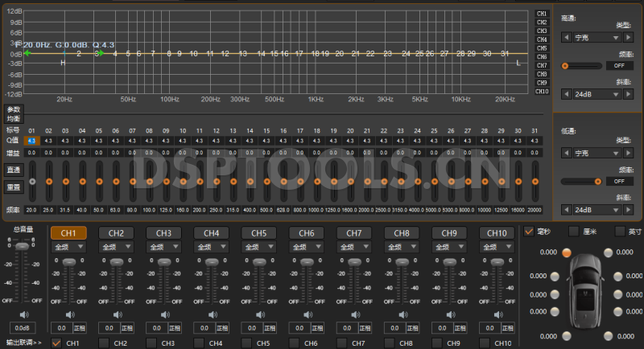Switch to the CH8 channel tab
The height and width of the screenshot is (349, 644).
pyautogui.click(x=401, y=232)
